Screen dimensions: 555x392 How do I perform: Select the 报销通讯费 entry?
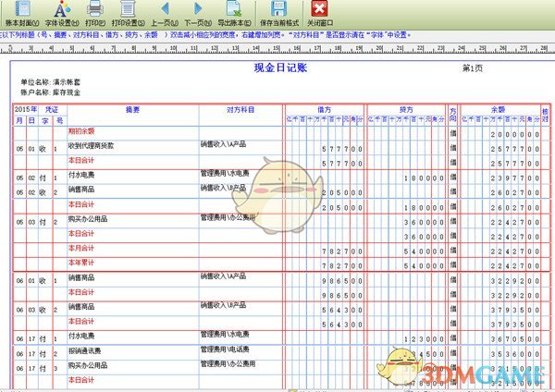pos(84,351)
